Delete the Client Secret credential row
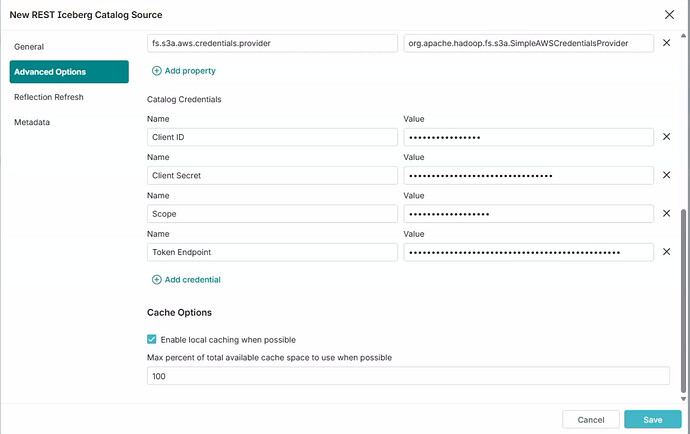Viewport: 690px width, 434px height. (667, 175)
